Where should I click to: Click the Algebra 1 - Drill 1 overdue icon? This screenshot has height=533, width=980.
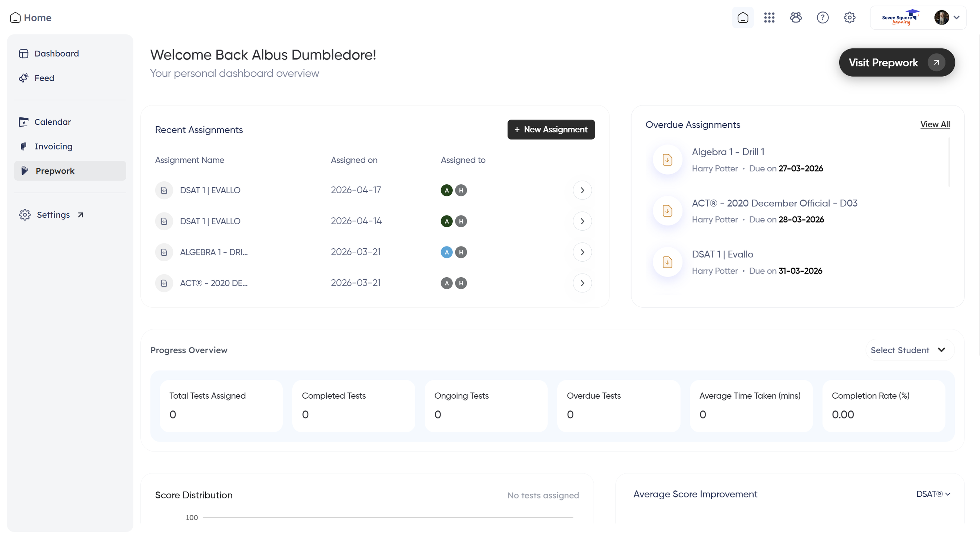(667, 160)
